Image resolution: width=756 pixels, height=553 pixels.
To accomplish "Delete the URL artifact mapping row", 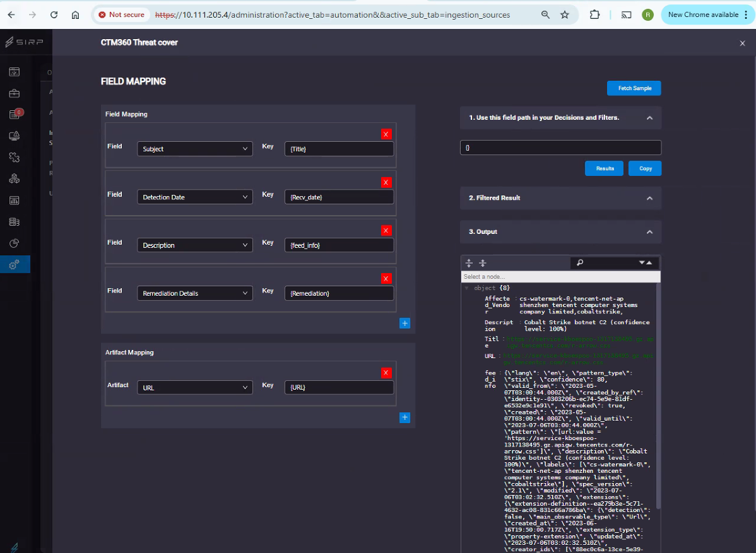I will coord(386,373).
